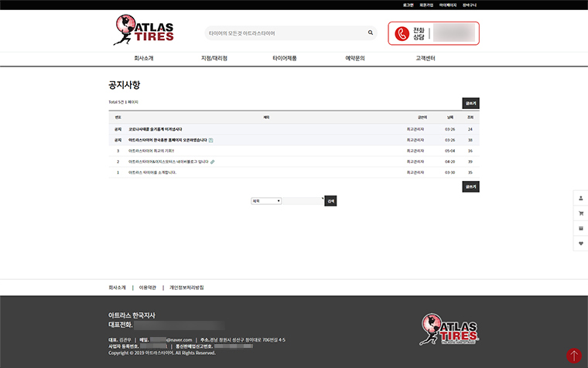Open the 고객센터 main navigation menu

(x=426, y=58)
